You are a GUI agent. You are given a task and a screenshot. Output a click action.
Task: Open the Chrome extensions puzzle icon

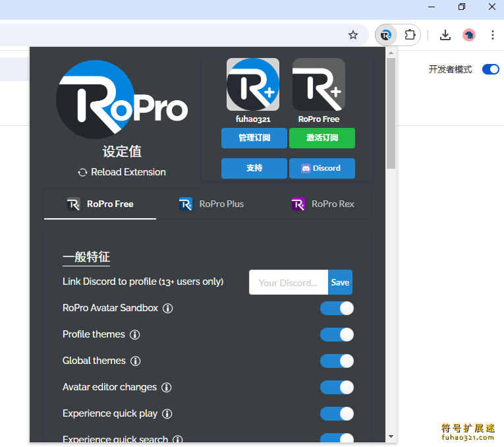pyautogui.click(x=410, y=35)
